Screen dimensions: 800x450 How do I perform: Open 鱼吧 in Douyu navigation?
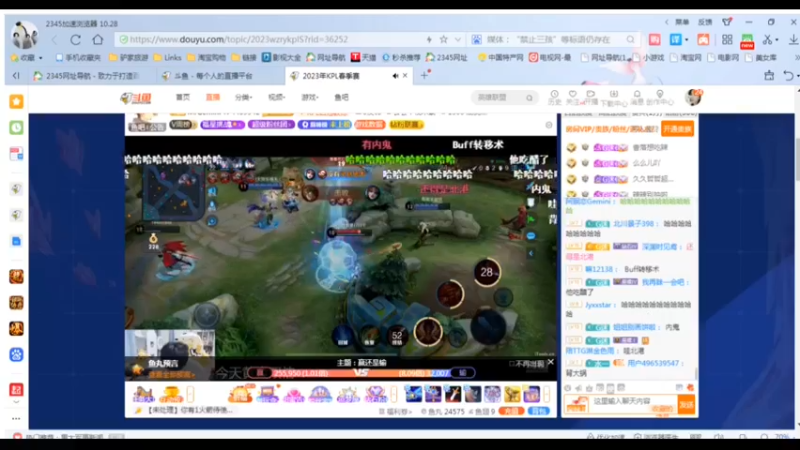(341, 97)
